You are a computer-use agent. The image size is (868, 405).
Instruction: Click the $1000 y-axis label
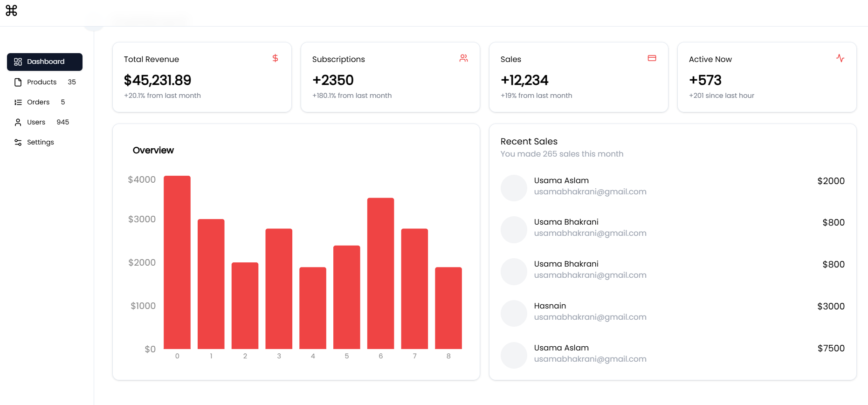143,306
